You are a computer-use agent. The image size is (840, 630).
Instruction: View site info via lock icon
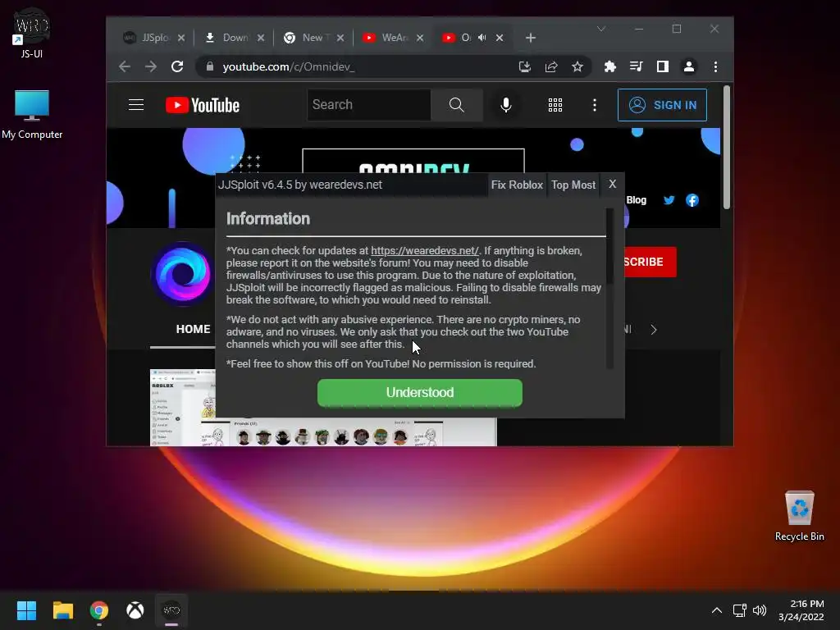[x=210, y=66]
